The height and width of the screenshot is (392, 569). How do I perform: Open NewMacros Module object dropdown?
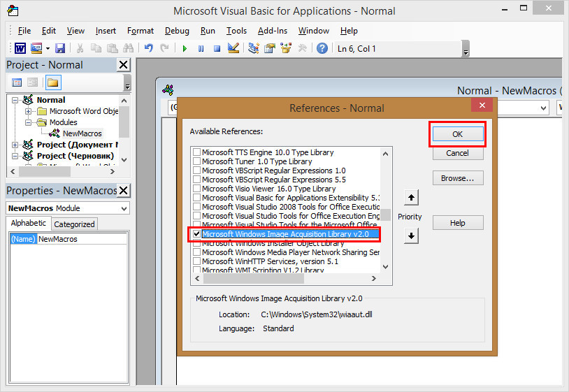point(124,208)
